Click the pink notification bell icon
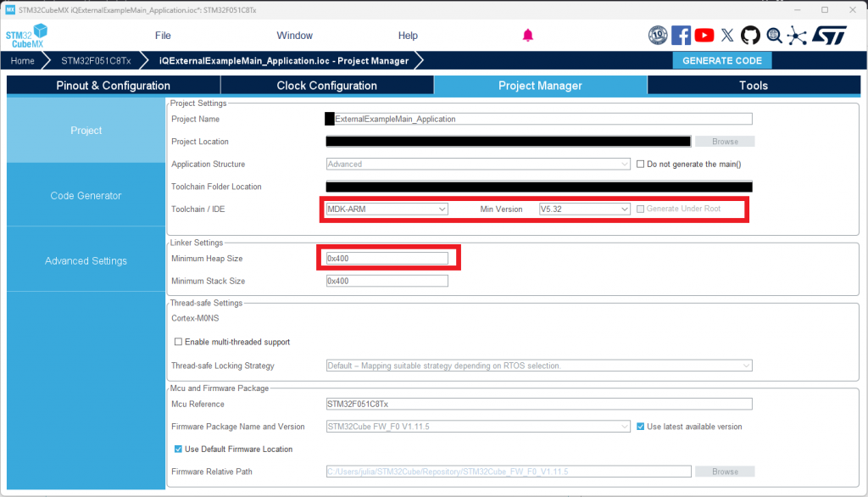 [x=528, y=35]
